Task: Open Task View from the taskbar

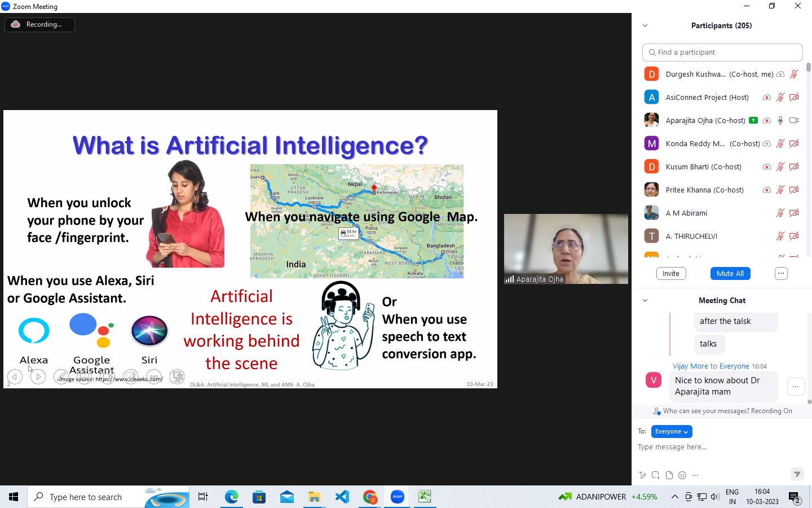Action: (x=203, y=497)
